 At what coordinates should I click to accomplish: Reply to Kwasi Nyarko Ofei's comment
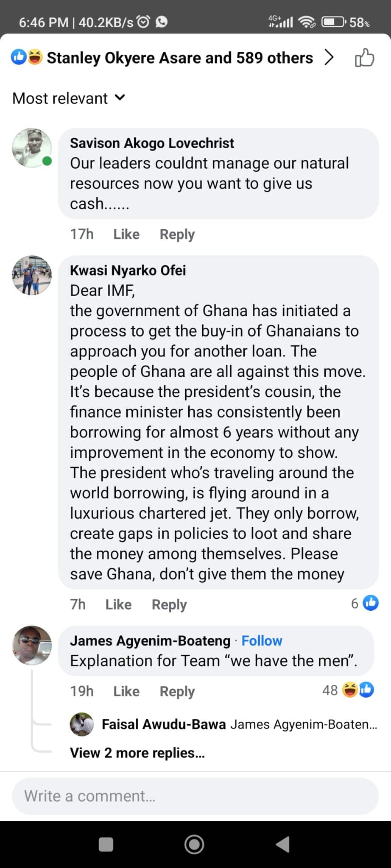(169, 605)
